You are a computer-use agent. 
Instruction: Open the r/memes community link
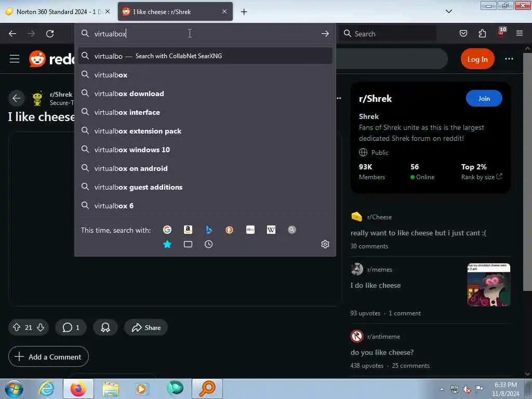coord(380,270)
